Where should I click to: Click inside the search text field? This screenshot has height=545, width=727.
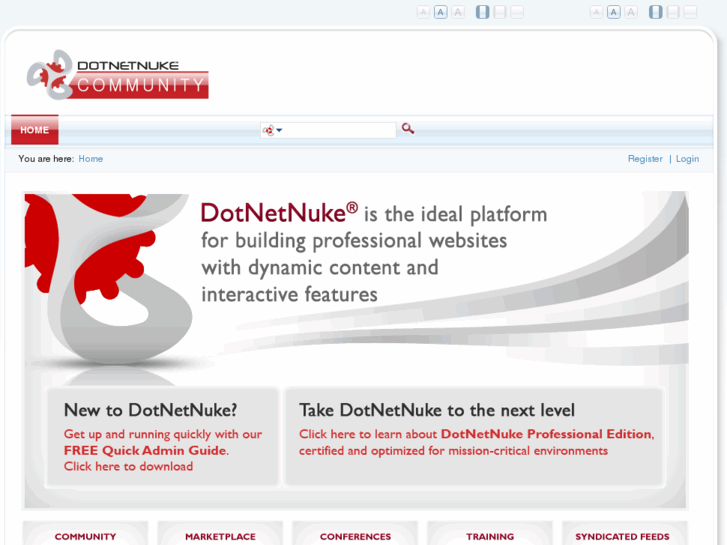[x=340, y=130]
